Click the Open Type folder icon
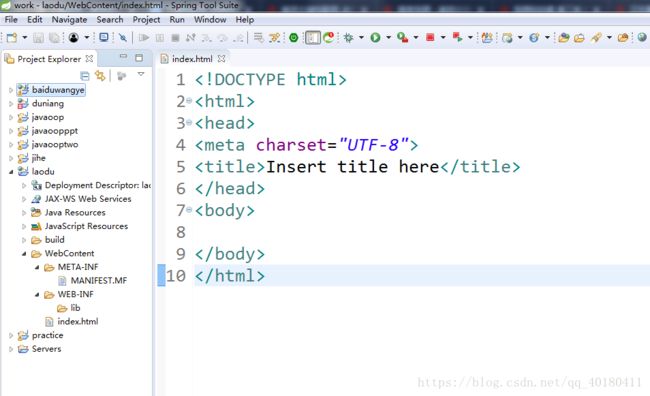The image size is (650, 396). [563, 38]
